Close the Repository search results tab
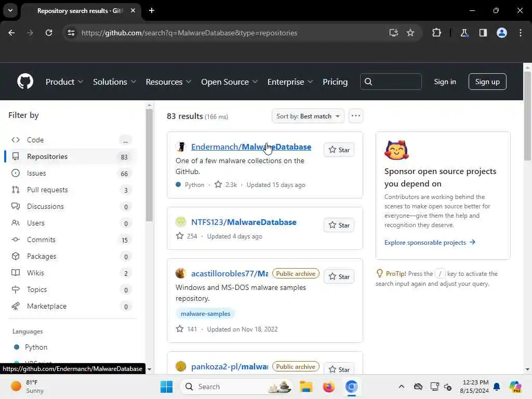 point(133,10)
